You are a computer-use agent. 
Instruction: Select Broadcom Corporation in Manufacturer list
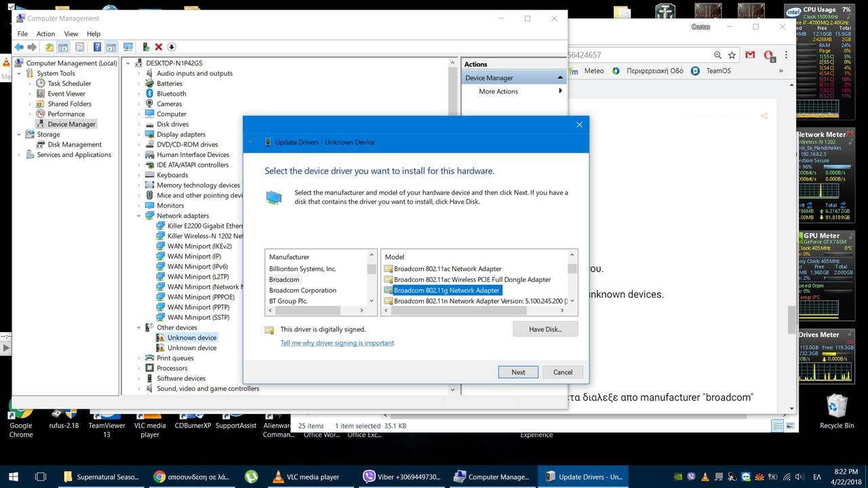[302, 290]
